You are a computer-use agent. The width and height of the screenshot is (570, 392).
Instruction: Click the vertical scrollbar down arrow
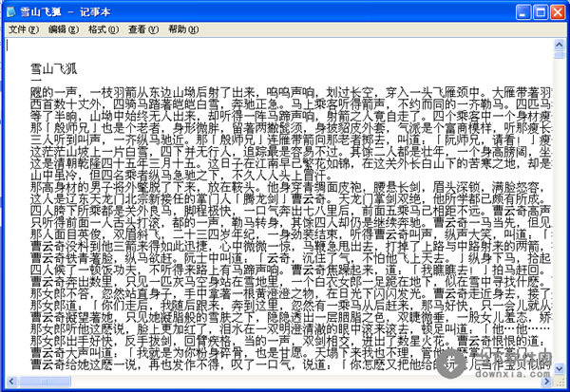560,369
